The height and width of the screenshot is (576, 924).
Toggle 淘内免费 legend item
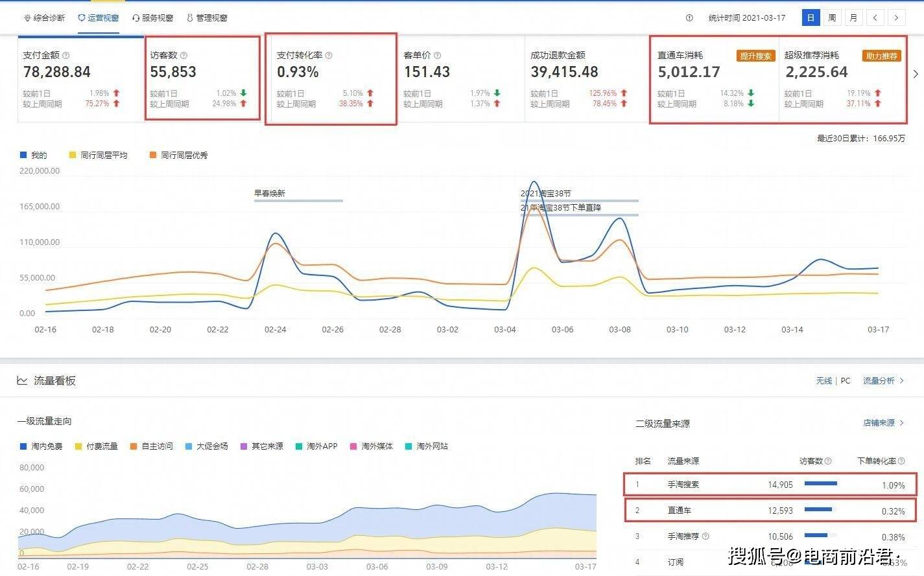coord(41,446)
